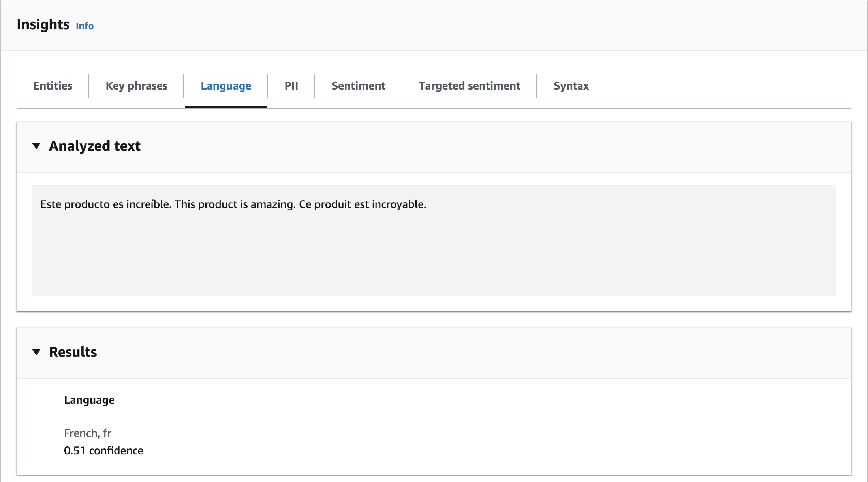Image resolution: width=868 pixels, height=482 pixels.
Task: Click the sentence 'This product is amazing'
Action: click(235, 204)
